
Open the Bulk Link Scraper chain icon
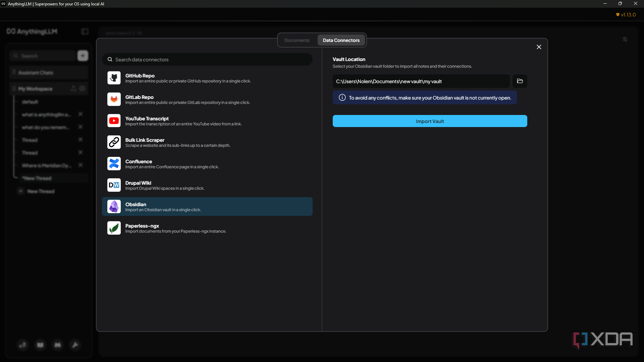(114, 142)
